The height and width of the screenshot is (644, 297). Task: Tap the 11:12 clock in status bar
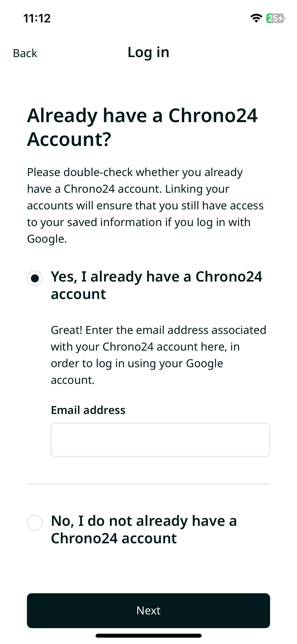[37, 19]
